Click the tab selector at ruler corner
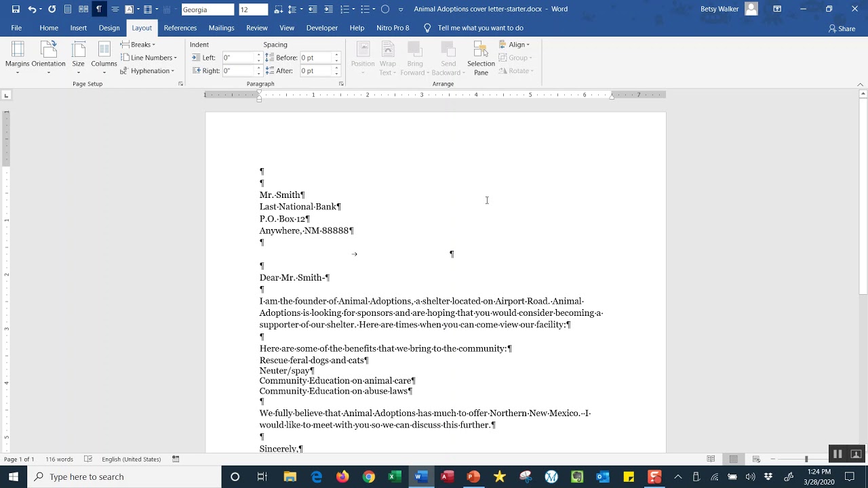 tap(6, 95)
